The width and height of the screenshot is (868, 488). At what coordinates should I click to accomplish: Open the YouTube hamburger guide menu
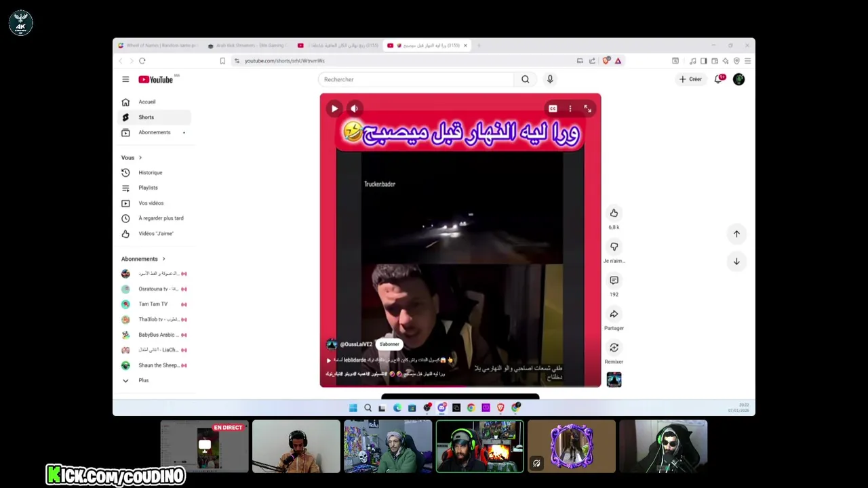pos(125,79)
